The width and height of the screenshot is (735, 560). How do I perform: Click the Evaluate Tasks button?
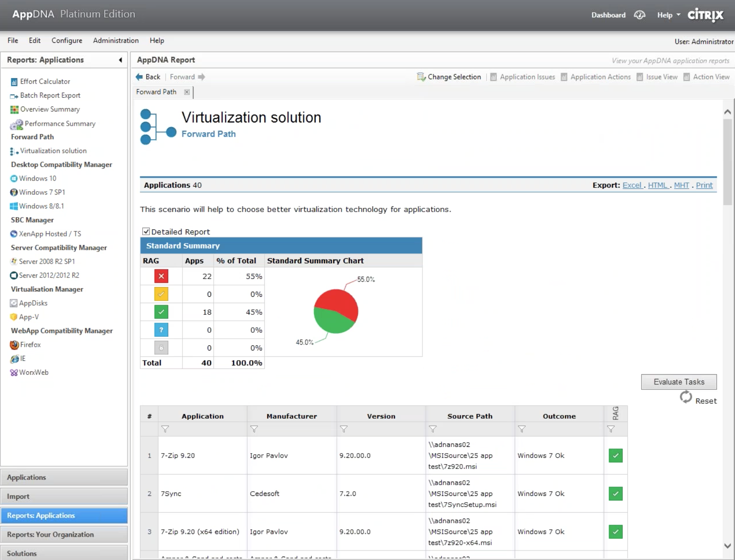[x=679, y=382]
